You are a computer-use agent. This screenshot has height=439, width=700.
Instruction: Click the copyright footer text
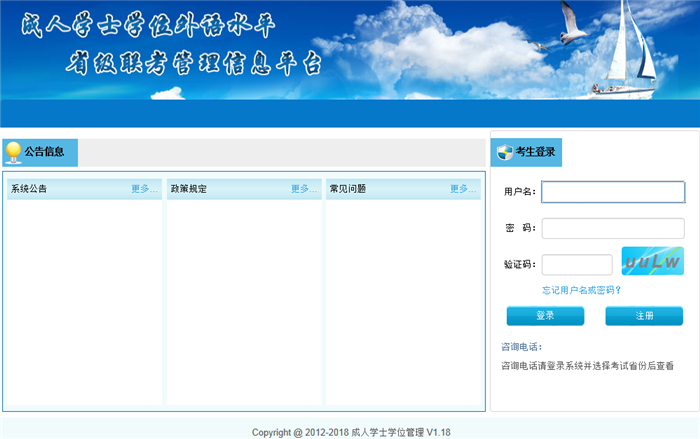tap(351, 432)
